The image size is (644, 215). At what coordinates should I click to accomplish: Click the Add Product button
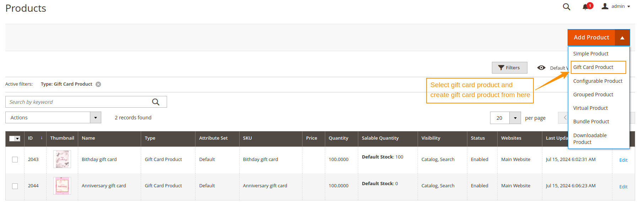(591, 38)
